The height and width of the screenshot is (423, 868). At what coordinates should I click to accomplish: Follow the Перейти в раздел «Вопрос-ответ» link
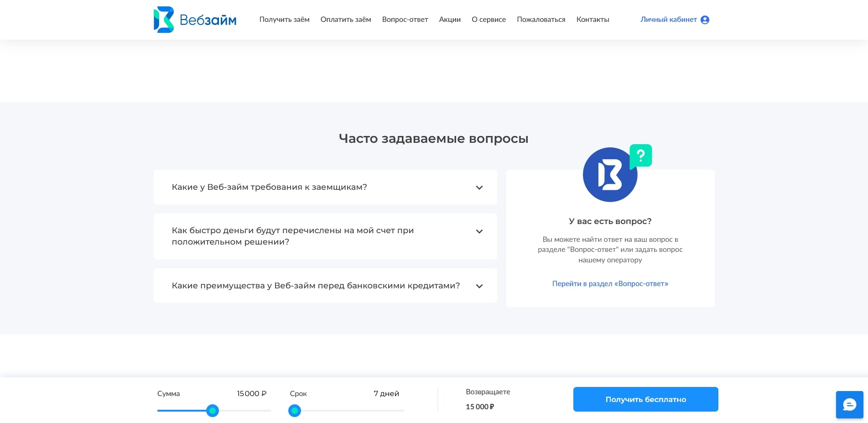(x=610, y=283)
